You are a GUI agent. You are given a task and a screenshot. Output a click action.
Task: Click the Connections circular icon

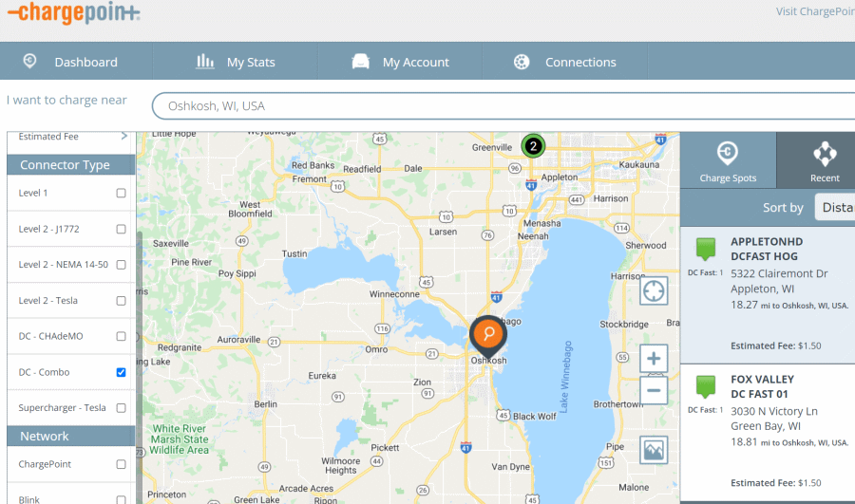[522, 62]
